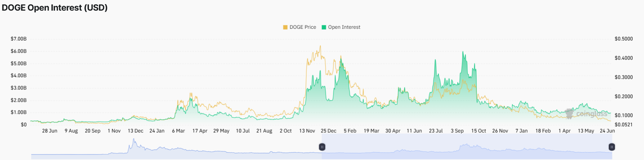This screenshot has width=644, height=160.
Task: Click the 23 Jul date label
Action: [x=436, y=131]
